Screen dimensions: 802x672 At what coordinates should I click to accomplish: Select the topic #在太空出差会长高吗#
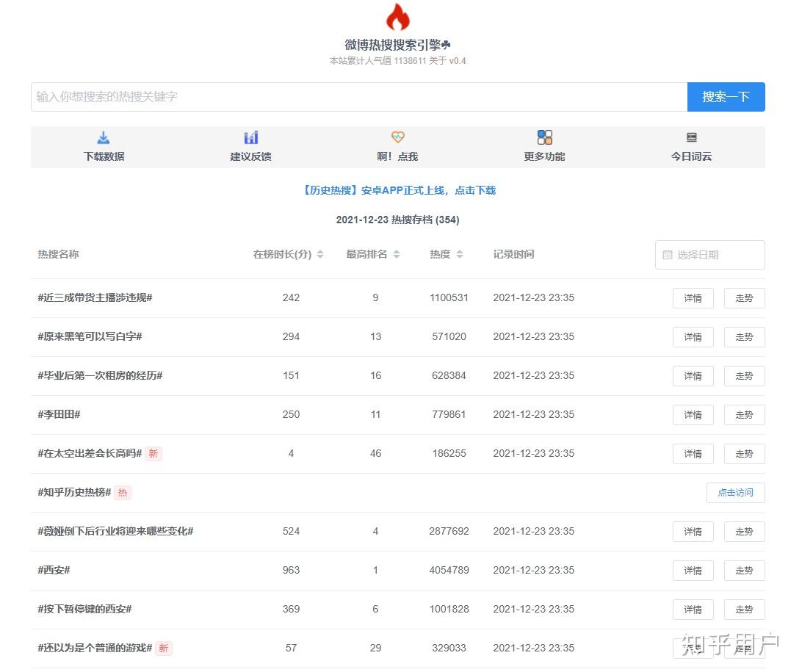(90, 453)
